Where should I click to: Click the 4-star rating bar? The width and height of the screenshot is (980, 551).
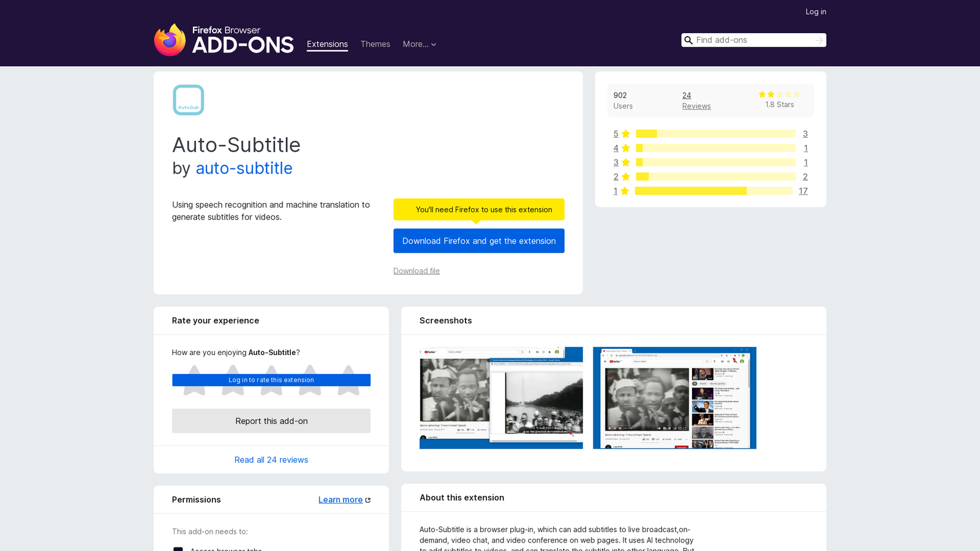click(715, 148)
